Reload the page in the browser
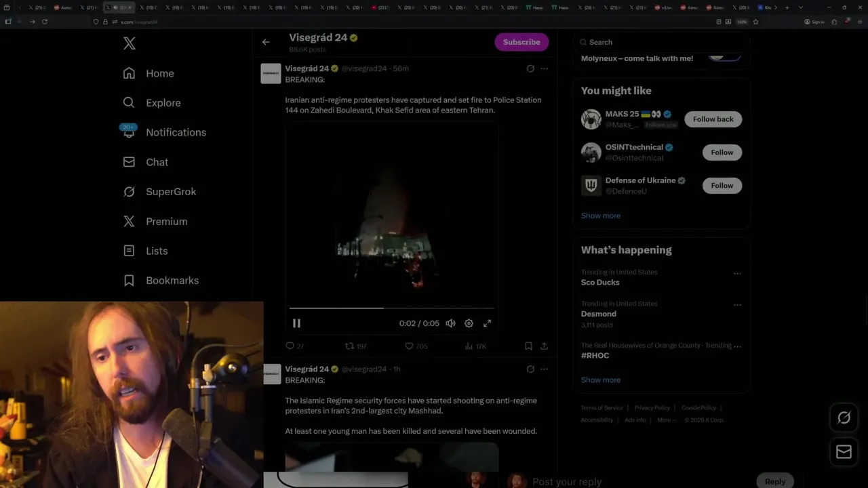 [45, 22]
